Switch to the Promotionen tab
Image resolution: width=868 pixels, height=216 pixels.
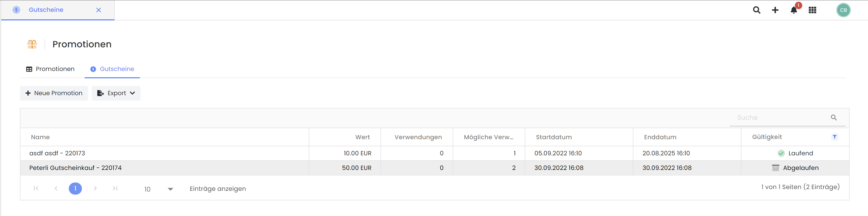[x=50, y=69]
